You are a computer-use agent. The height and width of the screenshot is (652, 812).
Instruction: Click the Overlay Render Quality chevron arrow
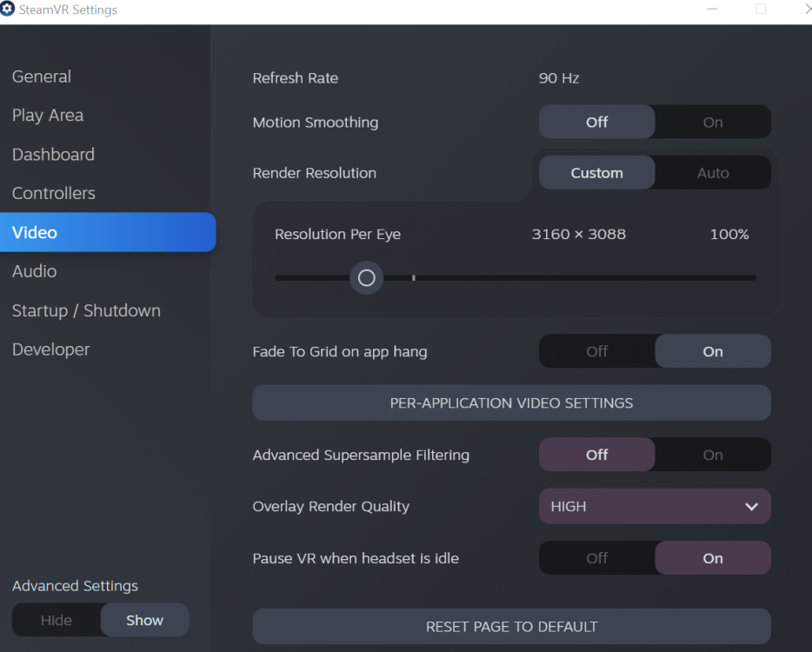(x=751, y=507)
